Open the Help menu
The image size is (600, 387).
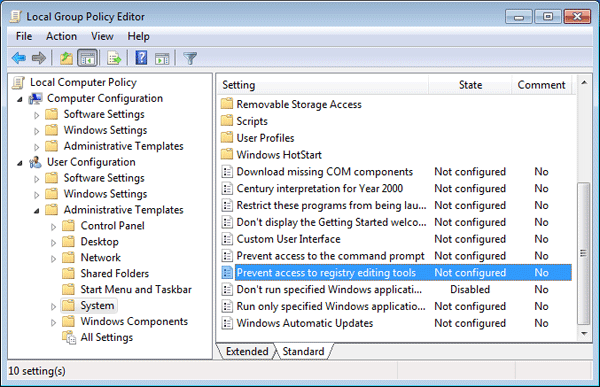pos(138,36)
